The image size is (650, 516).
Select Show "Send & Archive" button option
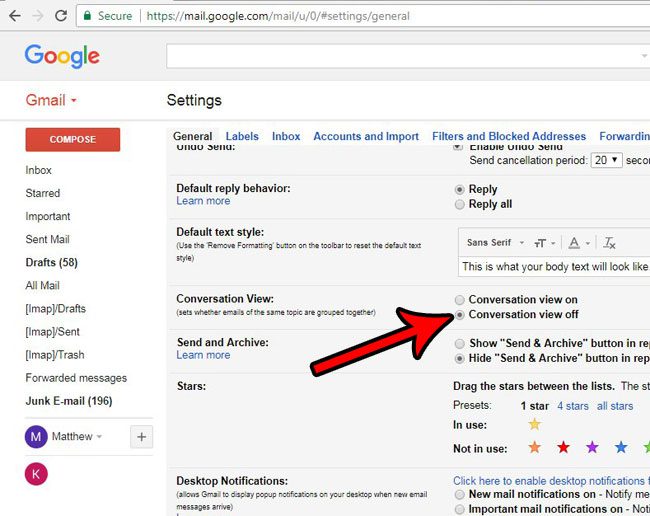(x=459, y=343)
